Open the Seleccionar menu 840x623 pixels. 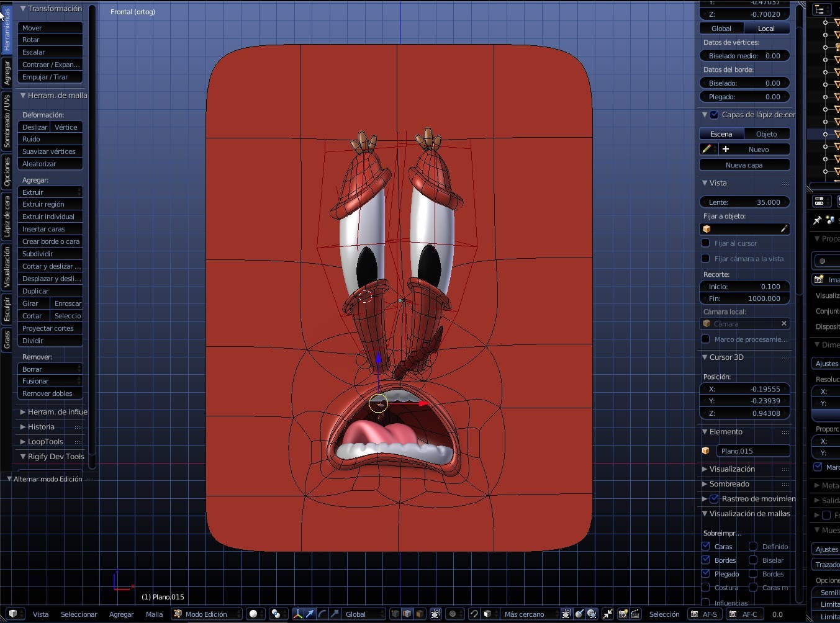[79, 614]
